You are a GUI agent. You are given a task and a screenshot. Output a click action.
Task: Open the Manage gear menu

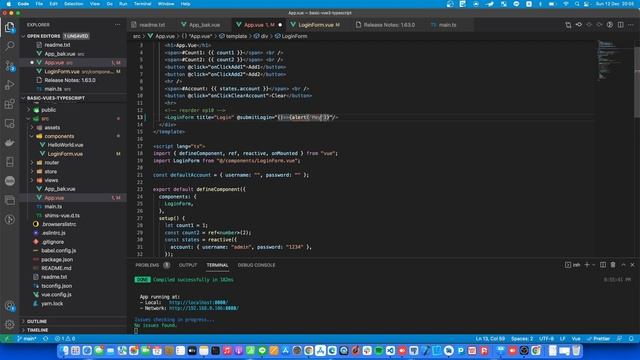(9, 325)
